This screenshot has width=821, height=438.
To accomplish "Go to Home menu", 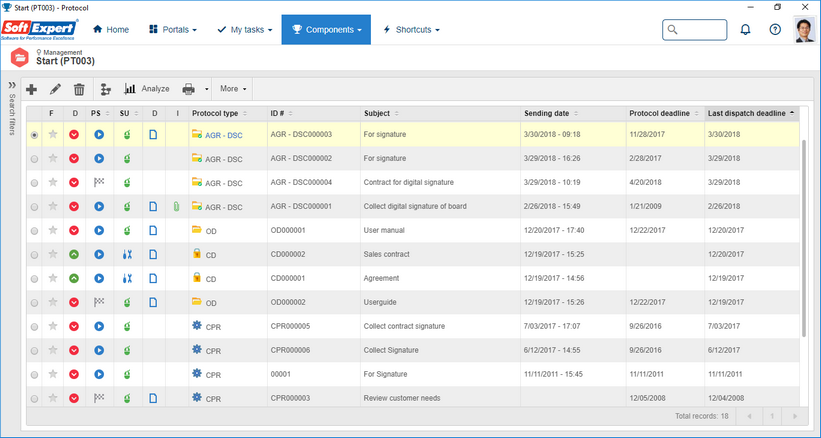I will point(110,30).
